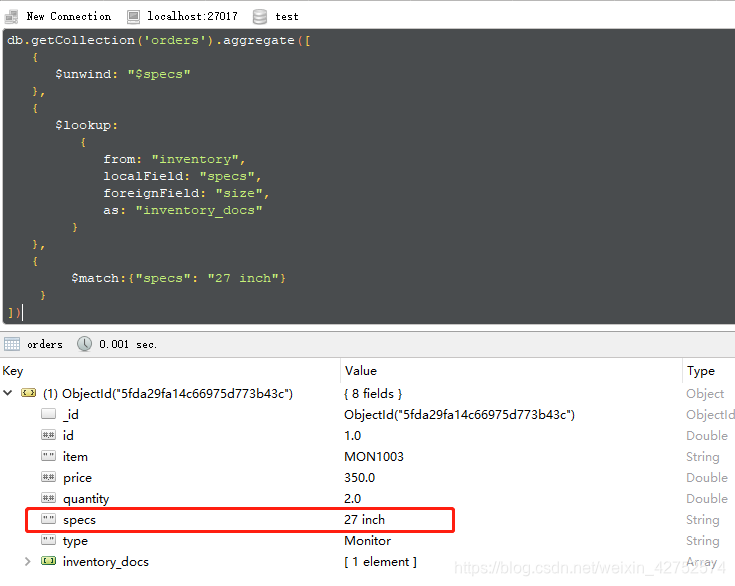Click the New Connection icon
Screen dimensions: 735x586
click(11, 16)
